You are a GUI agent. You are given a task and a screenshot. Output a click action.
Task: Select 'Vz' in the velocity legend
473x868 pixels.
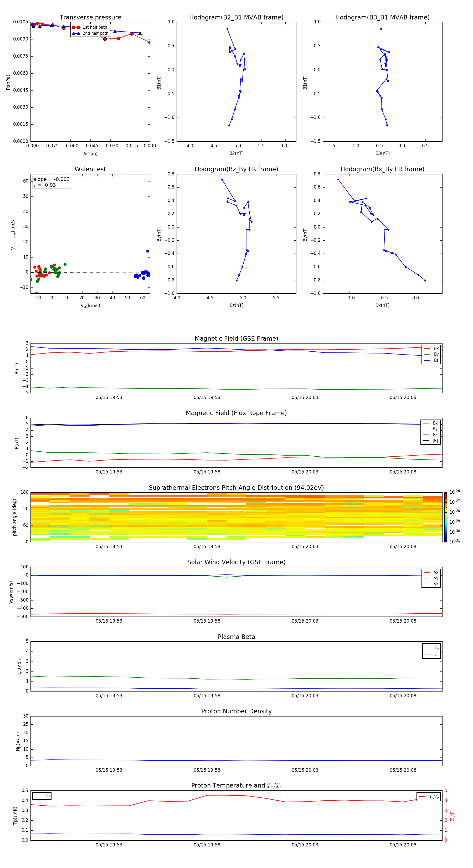[431, 584]
